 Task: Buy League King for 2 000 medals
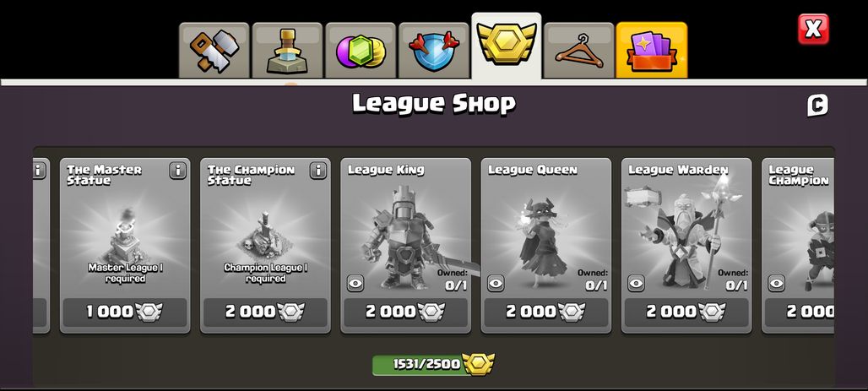click(406, 312)
